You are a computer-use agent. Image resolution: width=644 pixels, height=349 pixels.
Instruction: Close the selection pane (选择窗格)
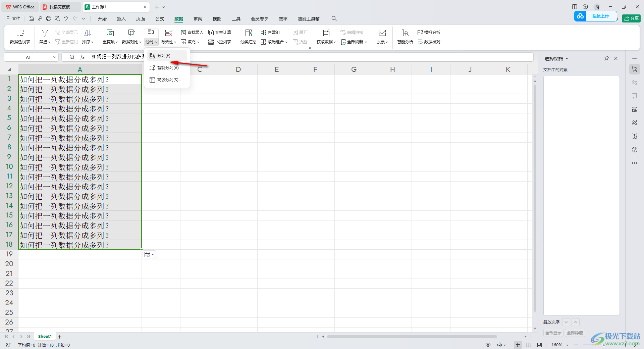click(616, 58)
